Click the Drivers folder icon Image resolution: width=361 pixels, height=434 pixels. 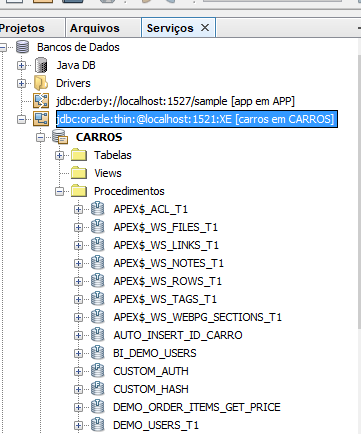click(x=41, y=83)
